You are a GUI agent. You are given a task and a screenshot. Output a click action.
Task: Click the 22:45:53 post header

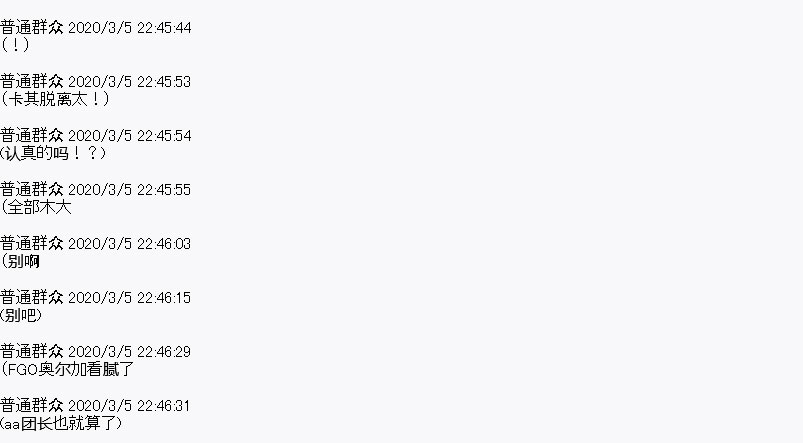pos(96,82)
